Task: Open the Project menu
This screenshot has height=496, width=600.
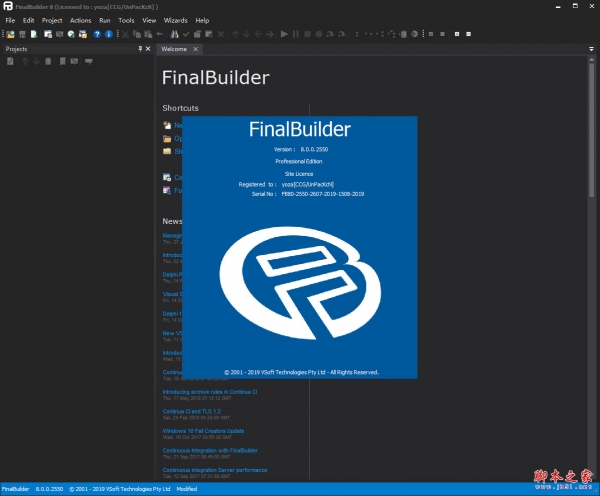Action: click(52, 21)
